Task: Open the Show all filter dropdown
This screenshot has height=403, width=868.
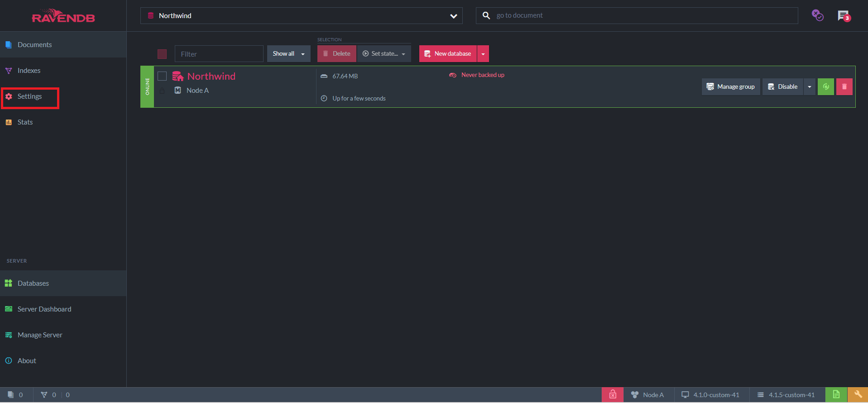Action: [x=288, y=53]
